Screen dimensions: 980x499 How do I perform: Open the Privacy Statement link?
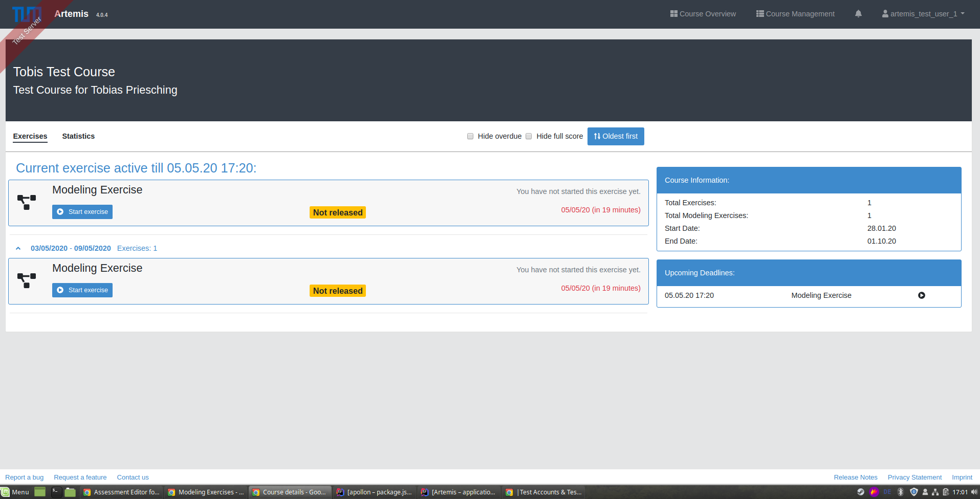click(x=914, y=477)
